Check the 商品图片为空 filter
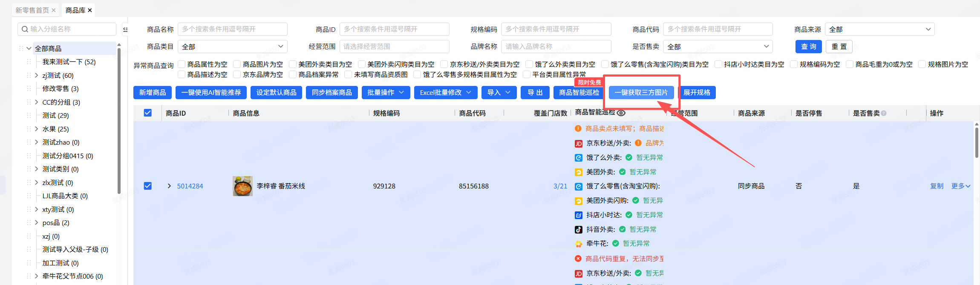Viewport: 980px width, 285px height. (x=237, y=64)
